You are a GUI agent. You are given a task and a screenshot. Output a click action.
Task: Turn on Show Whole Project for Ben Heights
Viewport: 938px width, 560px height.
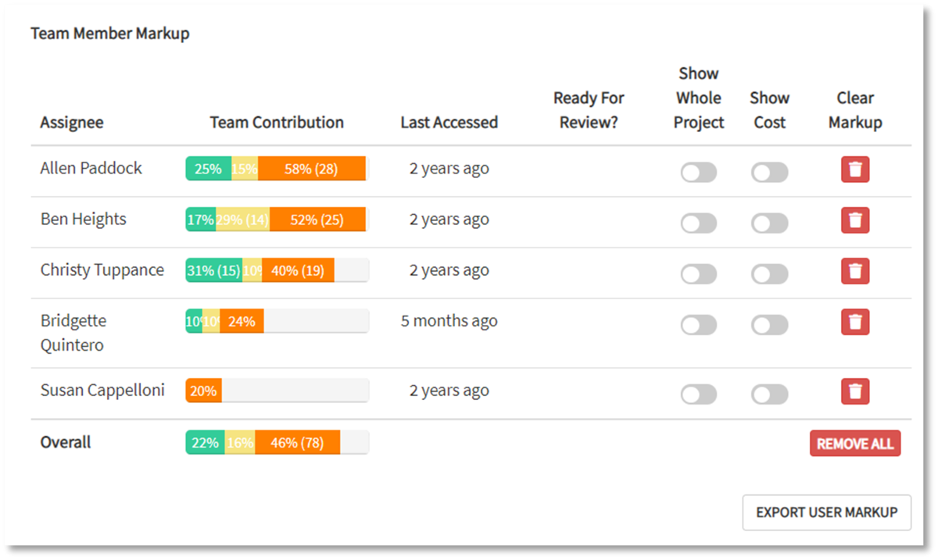[x=698, y=223]
